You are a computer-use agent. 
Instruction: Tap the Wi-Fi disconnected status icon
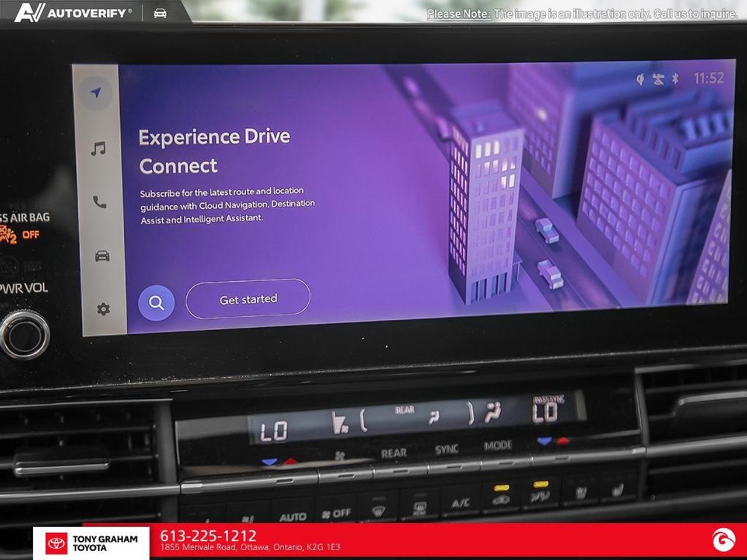658,79
